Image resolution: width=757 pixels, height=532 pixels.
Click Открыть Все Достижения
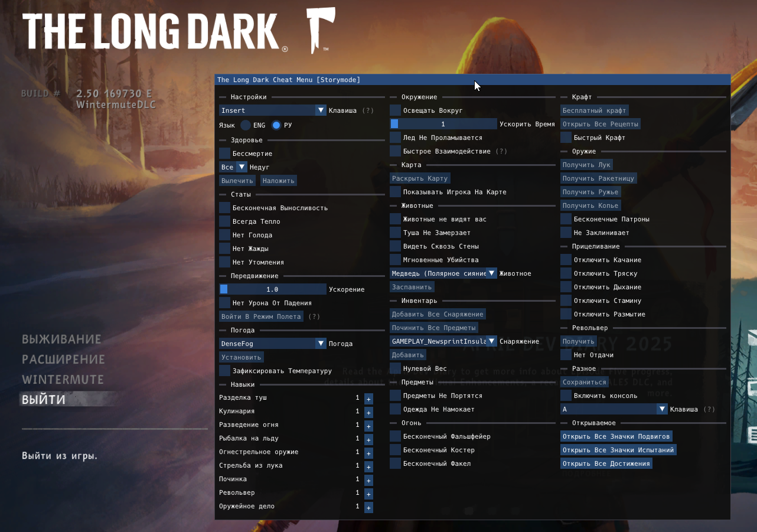pyautogui.click(x=606, y=463)
